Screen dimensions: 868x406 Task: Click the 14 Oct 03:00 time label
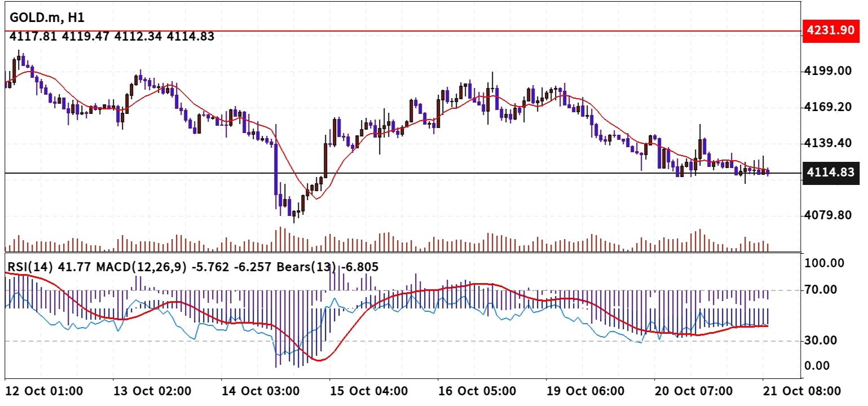pyautogui.click(x=261, y=391)
